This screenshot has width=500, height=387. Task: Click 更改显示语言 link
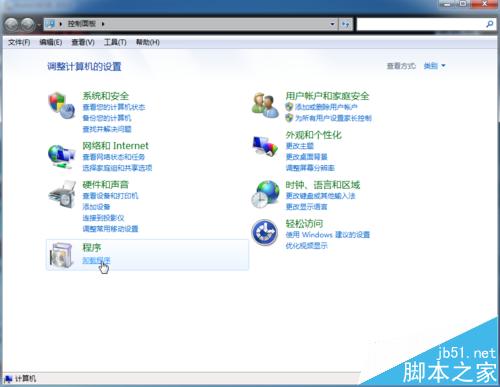point(306,207)
